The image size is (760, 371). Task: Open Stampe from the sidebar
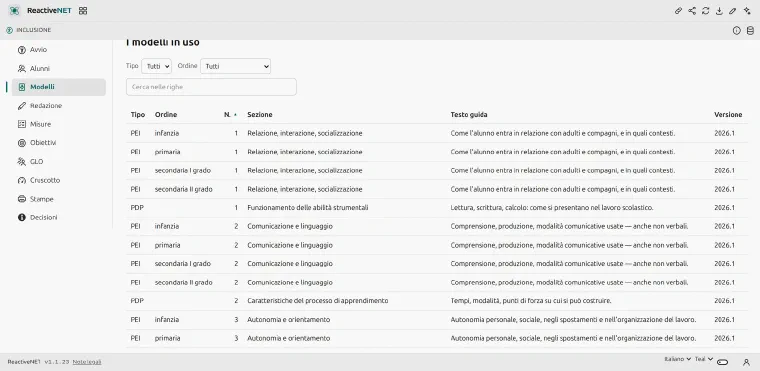42,199
